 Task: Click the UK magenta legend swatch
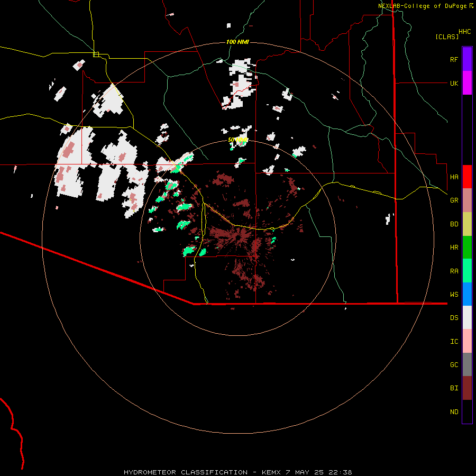point(467,83)
